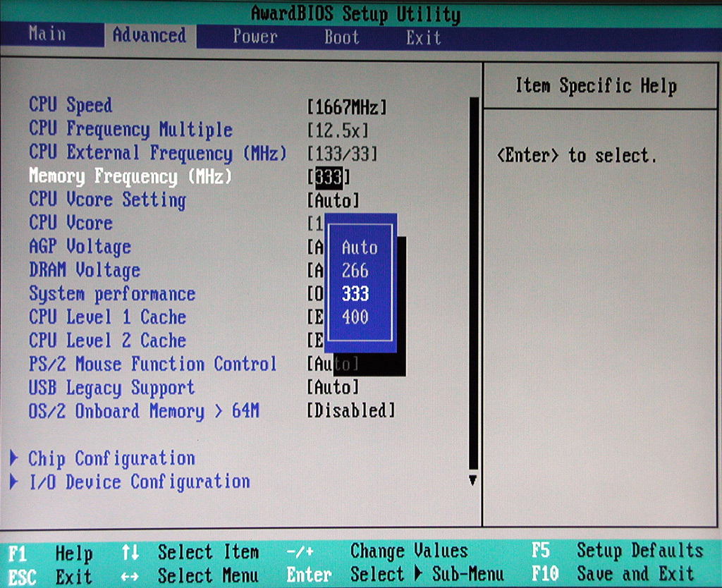Click the AwardBIOS Setup Utility title
Viewport: 722px width, 588px height.
click(355, 14)
